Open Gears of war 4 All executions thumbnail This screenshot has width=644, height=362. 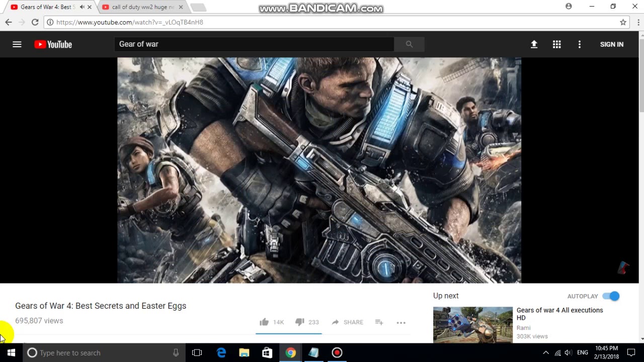(x=473, y=325)
